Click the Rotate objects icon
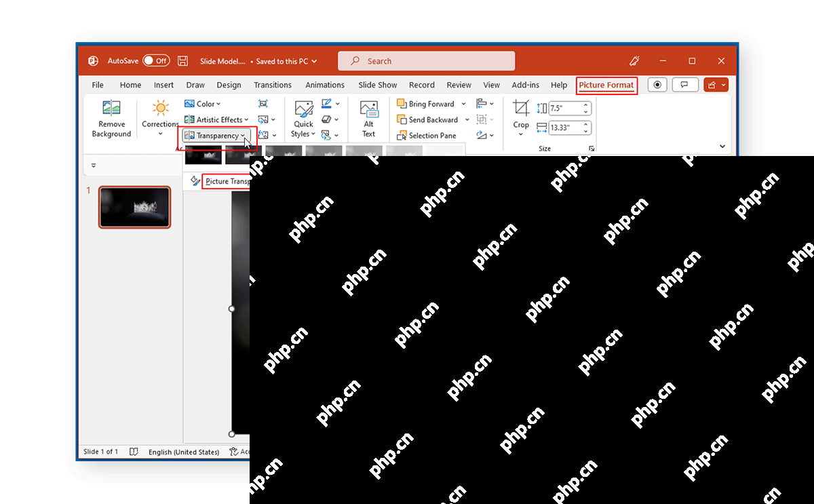The image size is (814, 504). point(482,136)
